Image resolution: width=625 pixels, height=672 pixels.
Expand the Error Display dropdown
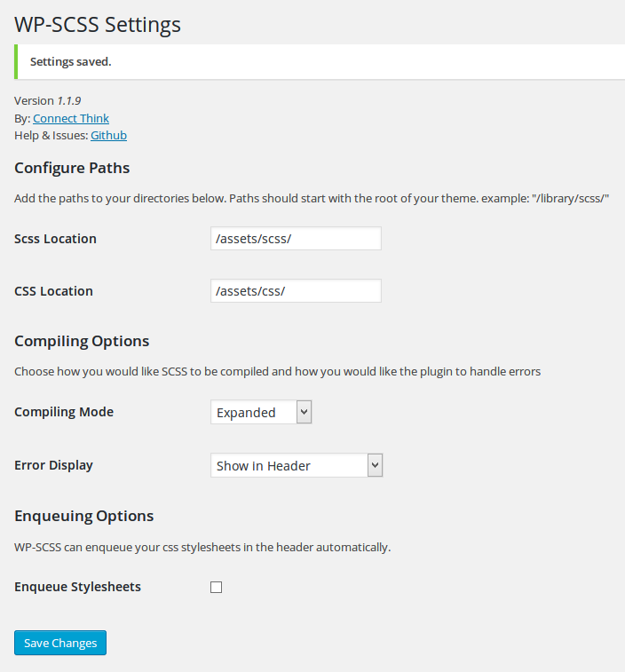coord(296,465)
